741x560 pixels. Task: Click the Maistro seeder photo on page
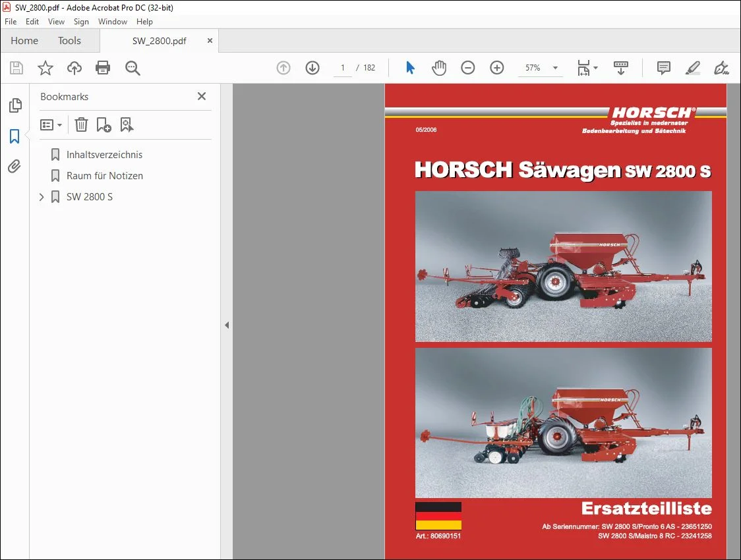[x=563, y=422]
